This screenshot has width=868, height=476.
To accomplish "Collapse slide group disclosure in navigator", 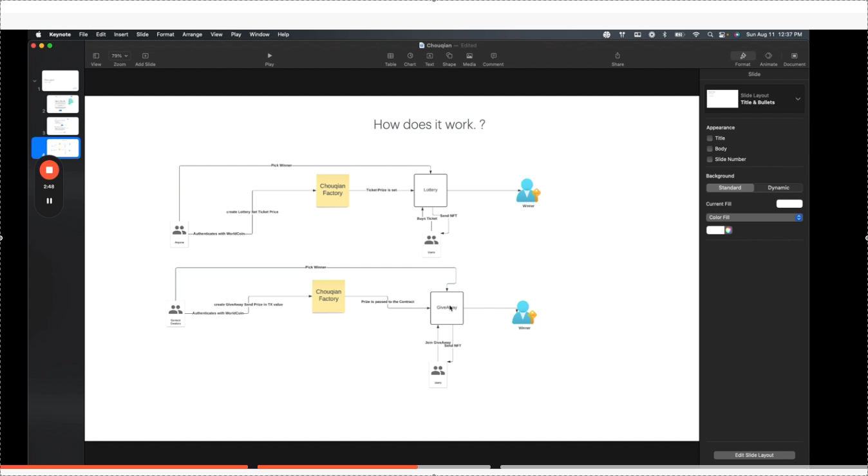I will [x=35, y=81].
